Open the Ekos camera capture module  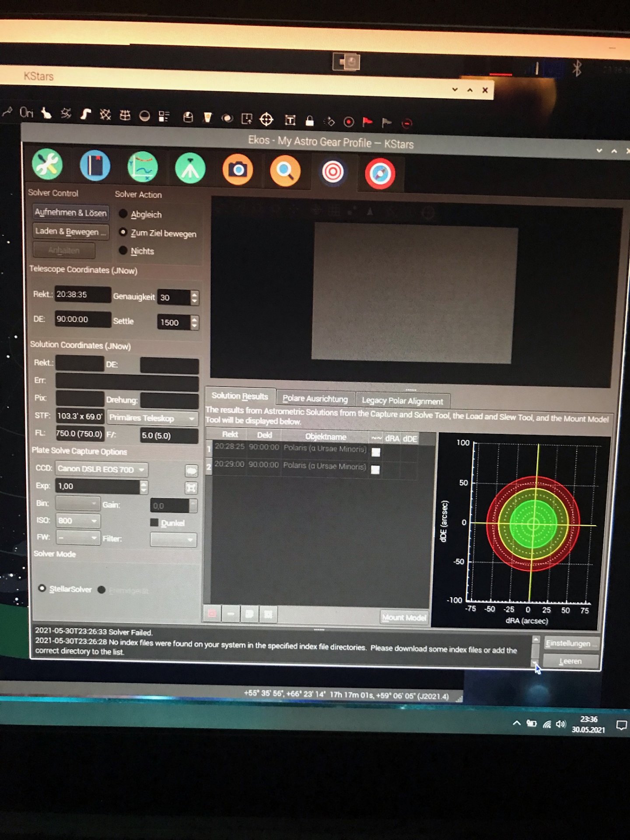(238, 170)
